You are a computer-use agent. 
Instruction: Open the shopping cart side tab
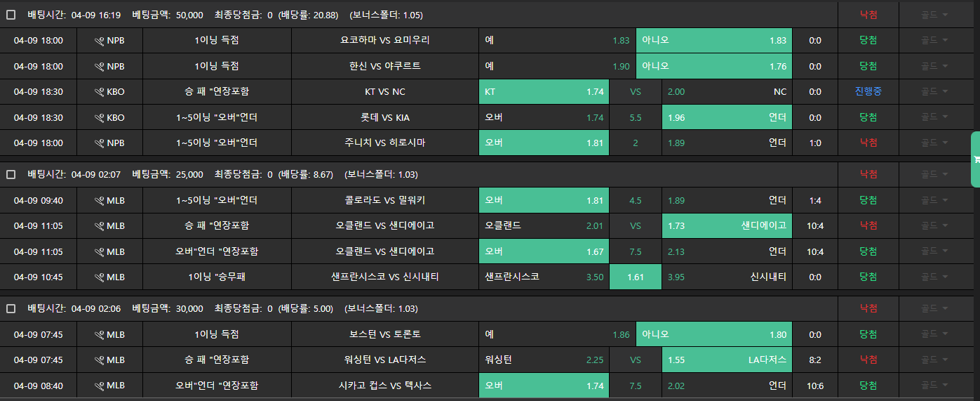pos(976,159)
